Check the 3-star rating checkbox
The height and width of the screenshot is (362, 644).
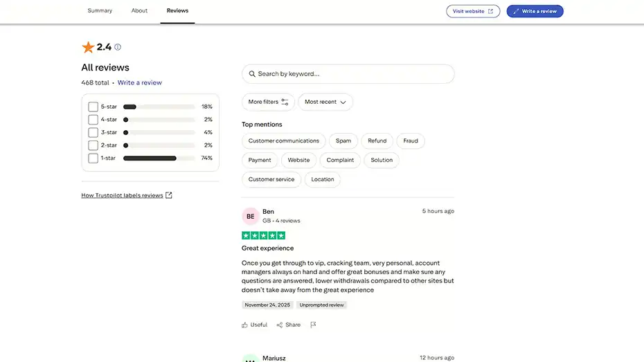(x=93, y=132)
